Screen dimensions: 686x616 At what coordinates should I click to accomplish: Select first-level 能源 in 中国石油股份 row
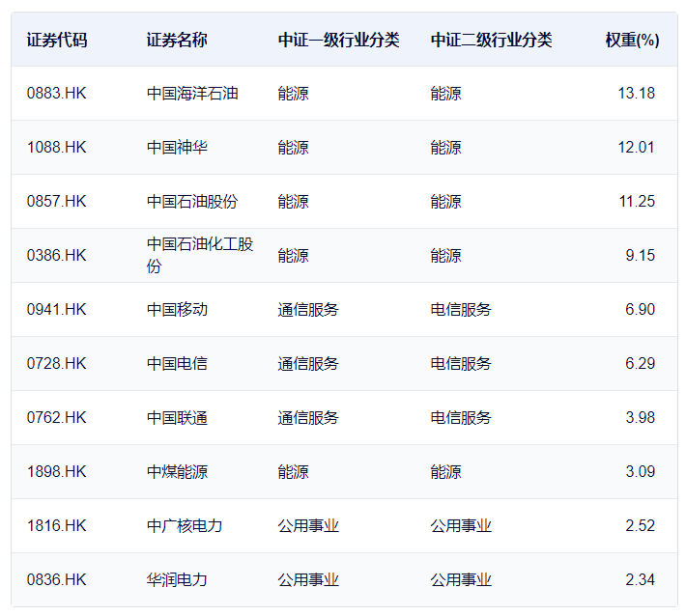coord(293,201)
